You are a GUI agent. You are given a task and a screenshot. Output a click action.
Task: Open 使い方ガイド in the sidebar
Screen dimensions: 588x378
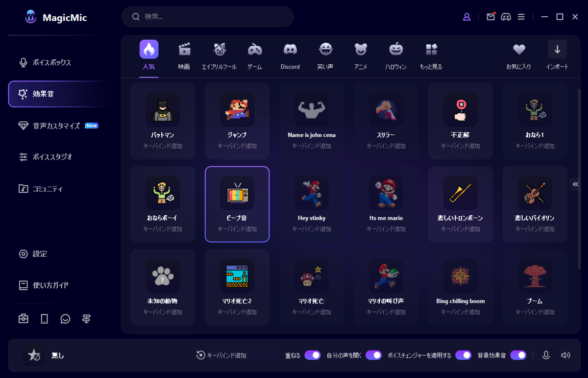(57, 285)
